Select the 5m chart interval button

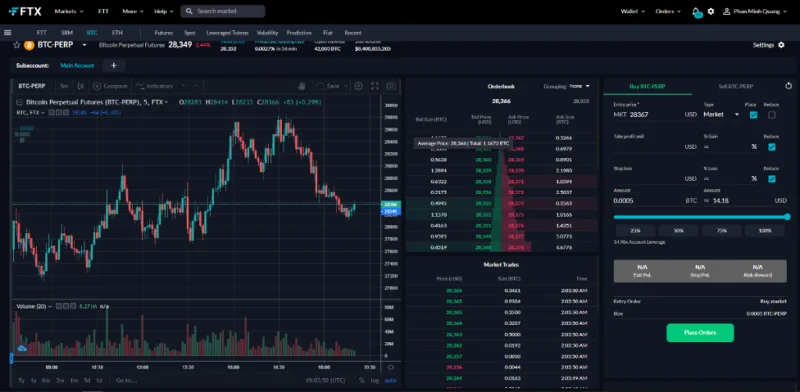[x=64, y=86]
